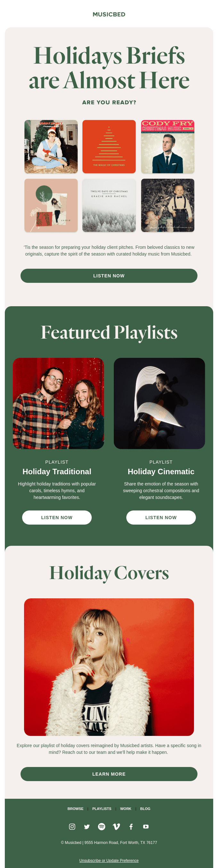
Task: Open the WORK footer link
Action: pos(126,809)
